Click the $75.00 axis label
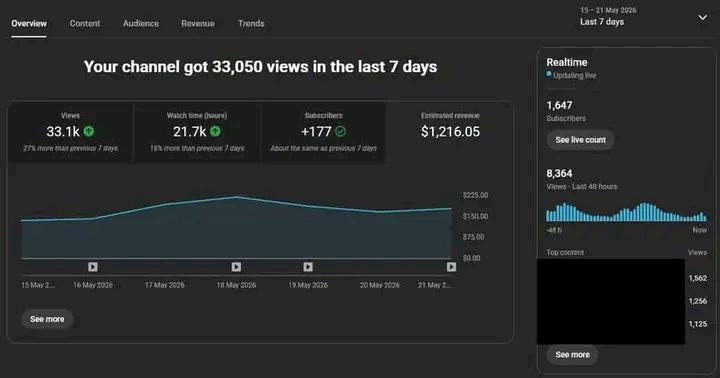Image resolution: width=720 pixels, height=378 pixels. (x=473, y=237)
